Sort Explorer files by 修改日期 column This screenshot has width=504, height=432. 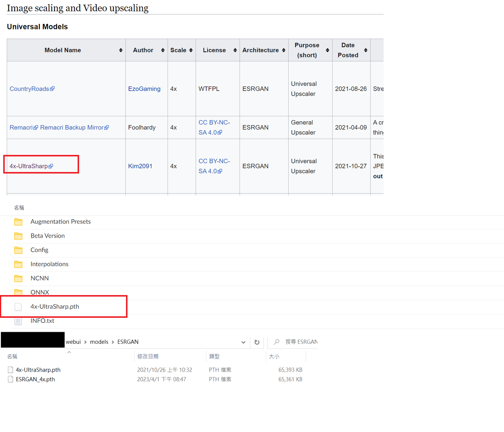pos(148,356)
